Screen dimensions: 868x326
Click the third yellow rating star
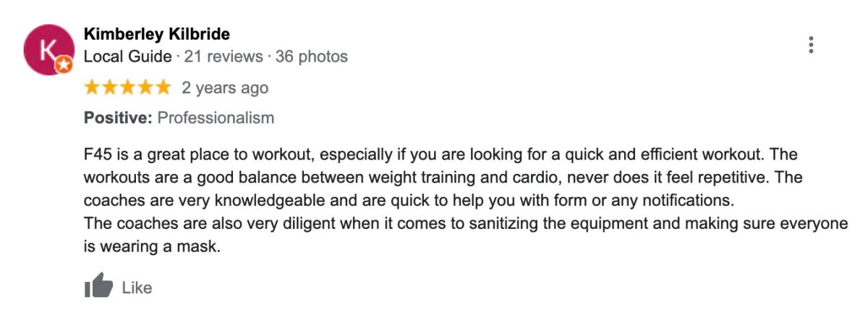[127, 88]
